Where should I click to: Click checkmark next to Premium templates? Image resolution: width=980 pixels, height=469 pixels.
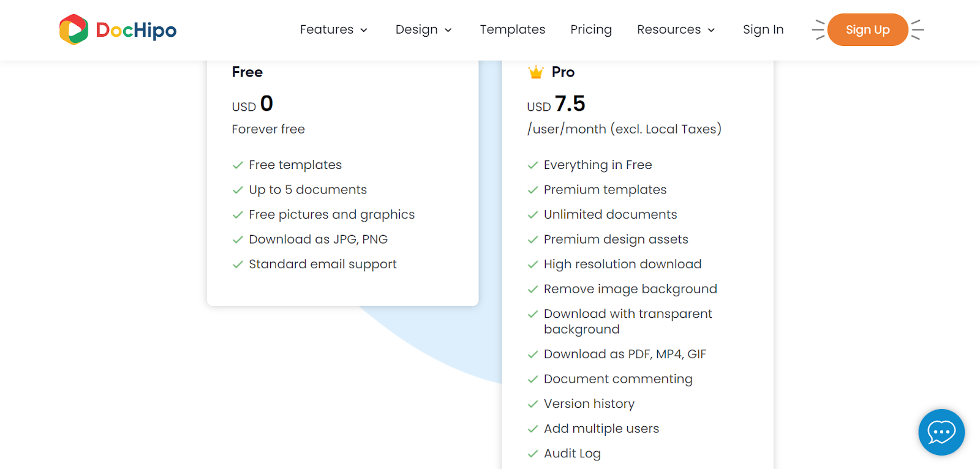click(533, 190)
